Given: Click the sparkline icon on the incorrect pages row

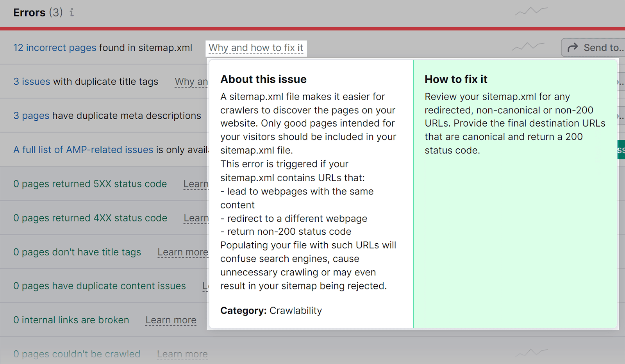Looking at the screenshot, I should (527, 46).
